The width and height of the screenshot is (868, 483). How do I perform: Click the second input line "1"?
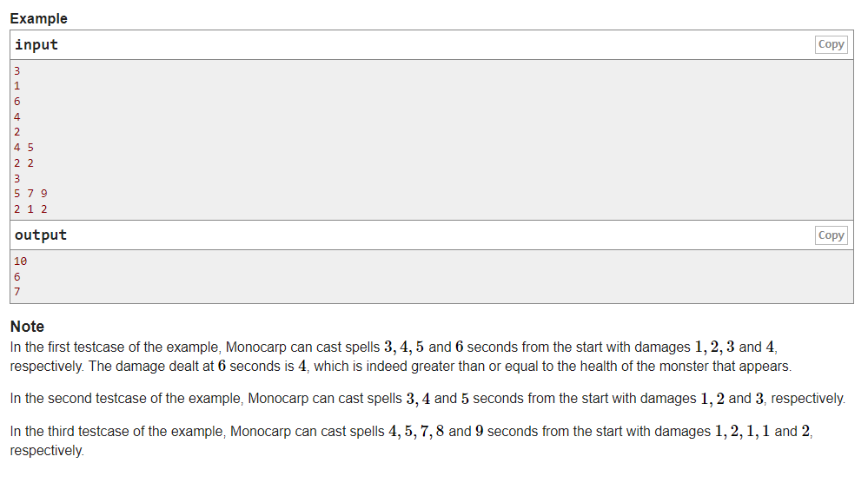click(17, 85)
